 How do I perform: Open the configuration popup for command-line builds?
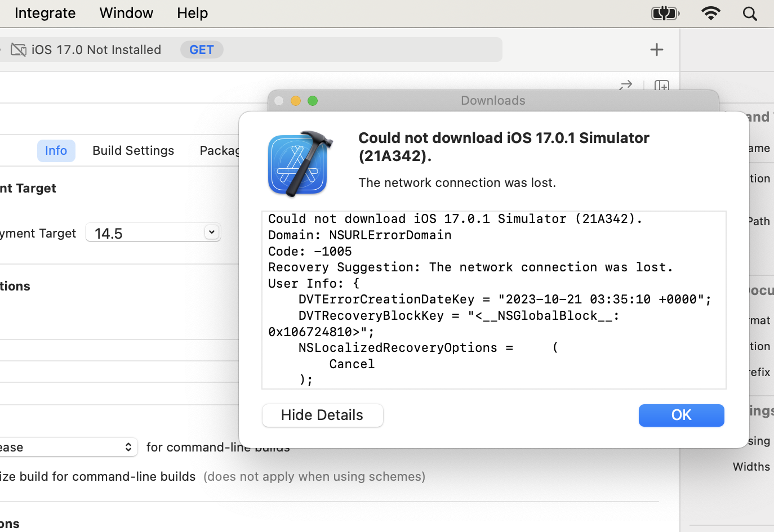(x=68, y=447)
